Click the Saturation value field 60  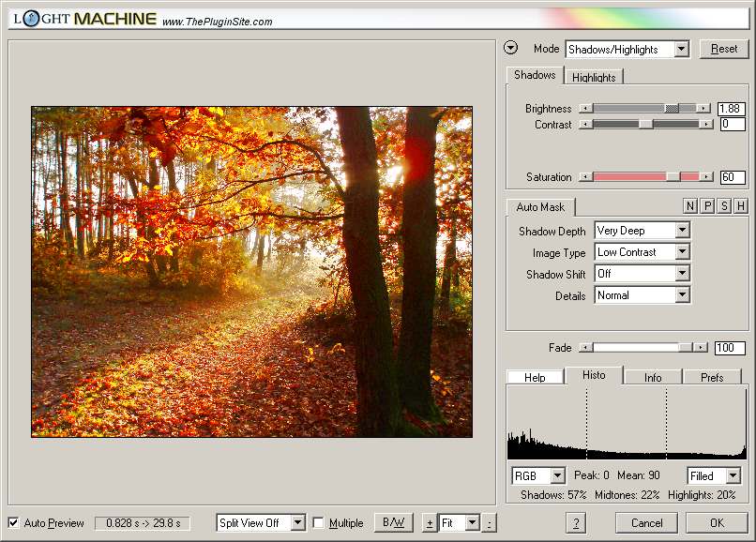pos(733,177)
